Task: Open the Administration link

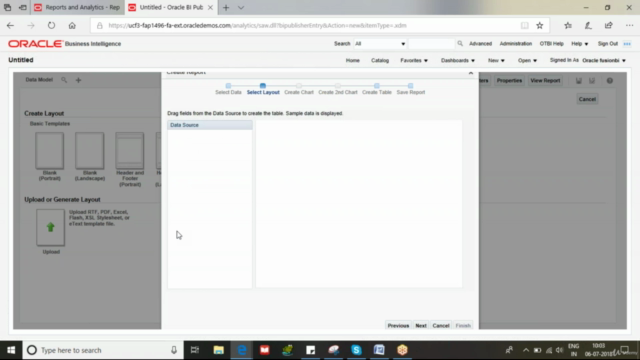Action: pos(516,44)
